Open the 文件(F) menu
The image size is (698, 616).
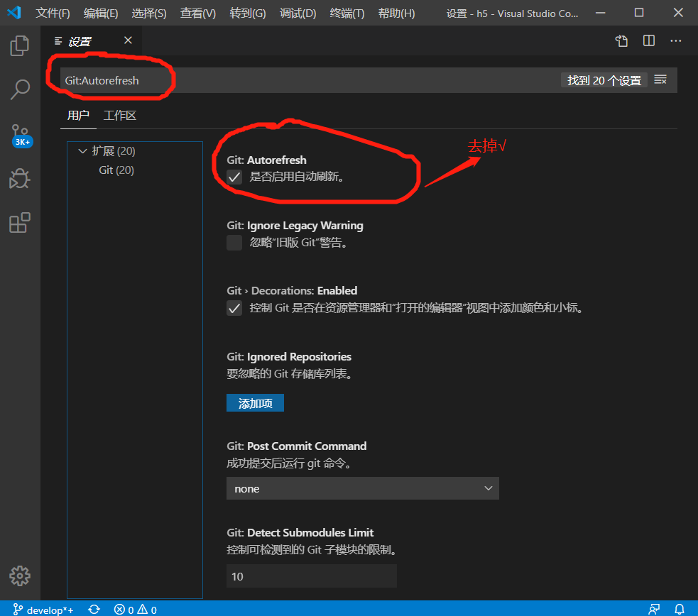(x=53, y=13)
